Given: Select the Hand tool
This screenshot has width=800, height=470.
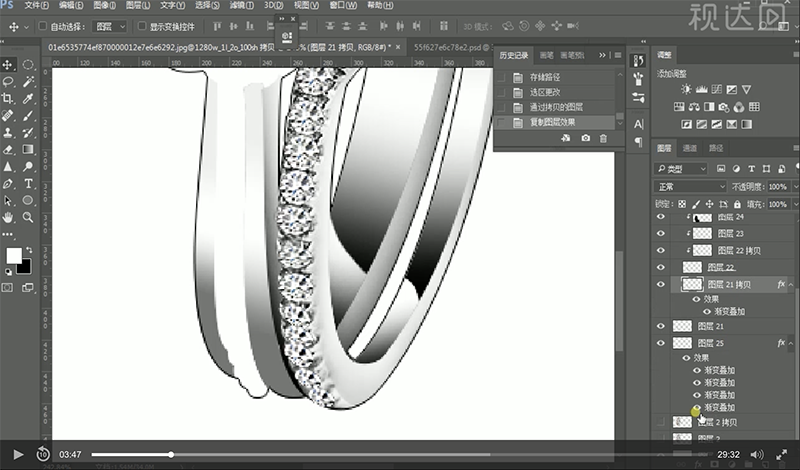Looking at the screenshot, I should click(x=8, y=217).
